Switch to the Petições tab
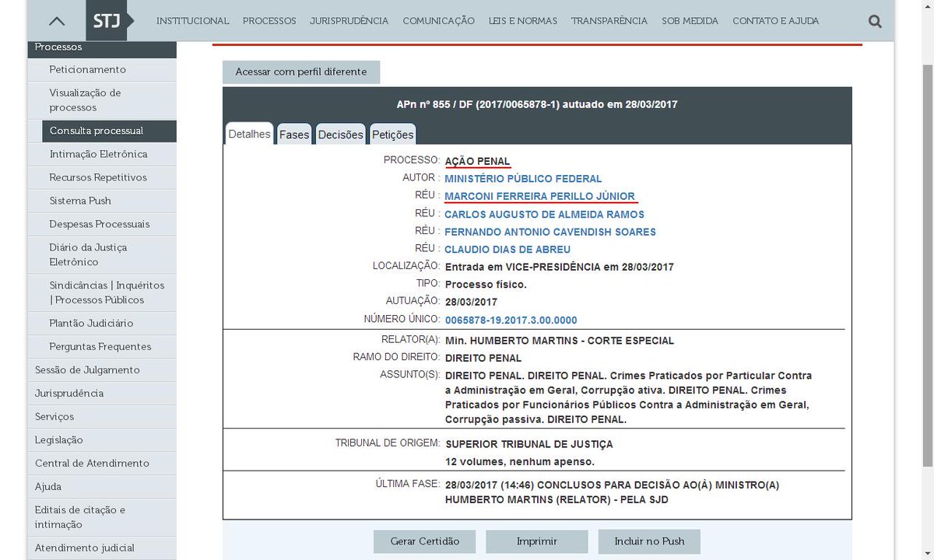934x560 pixels. [393, 134]
